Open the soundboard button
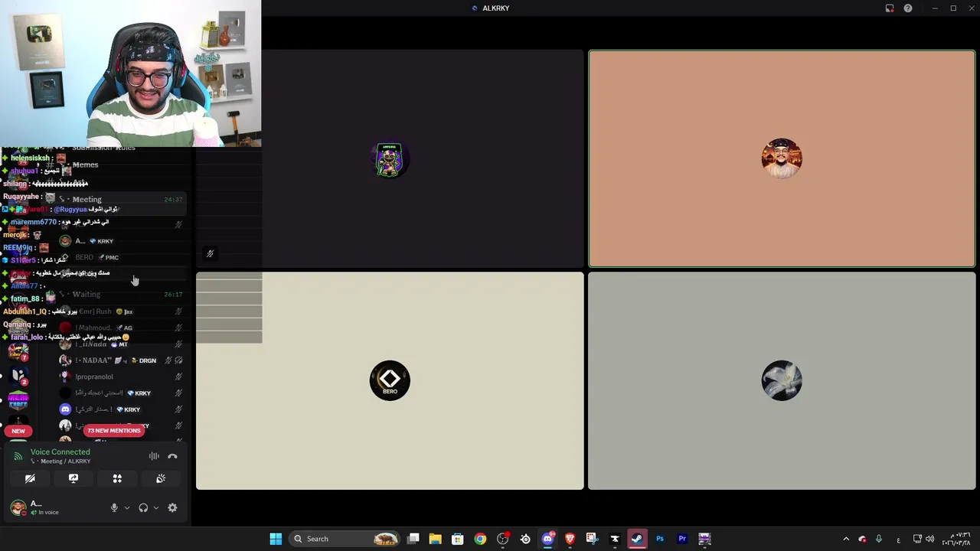Image resolution: width=980 pixels, height=551 pixels. tap(161, 478)
